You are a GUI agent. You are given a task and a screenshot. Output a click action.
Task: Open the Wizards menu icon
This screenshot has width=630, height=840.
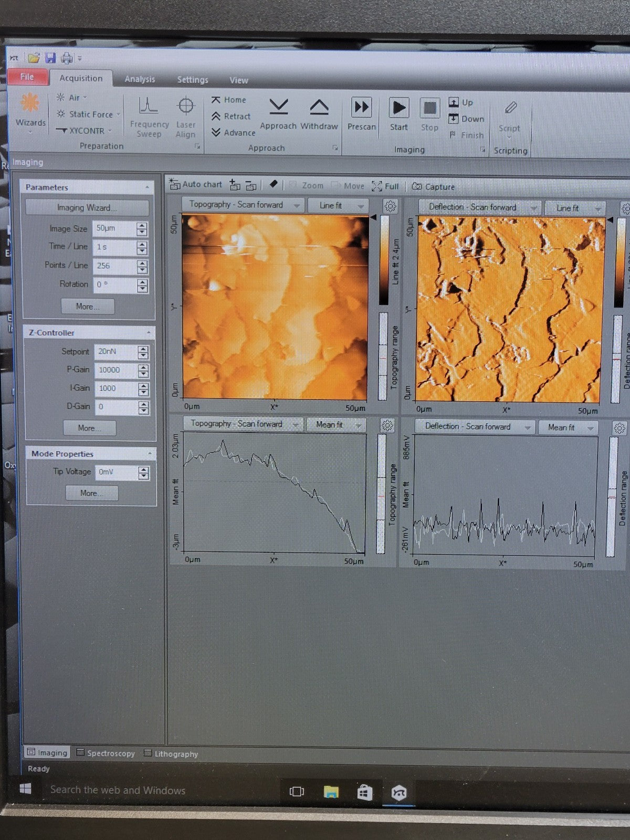[x=30, y=102]
